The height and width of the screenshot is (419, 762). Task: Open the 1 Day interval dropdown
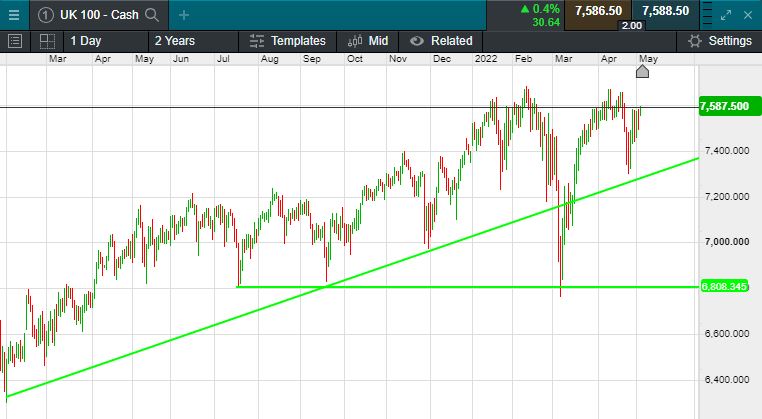(105, 41)
